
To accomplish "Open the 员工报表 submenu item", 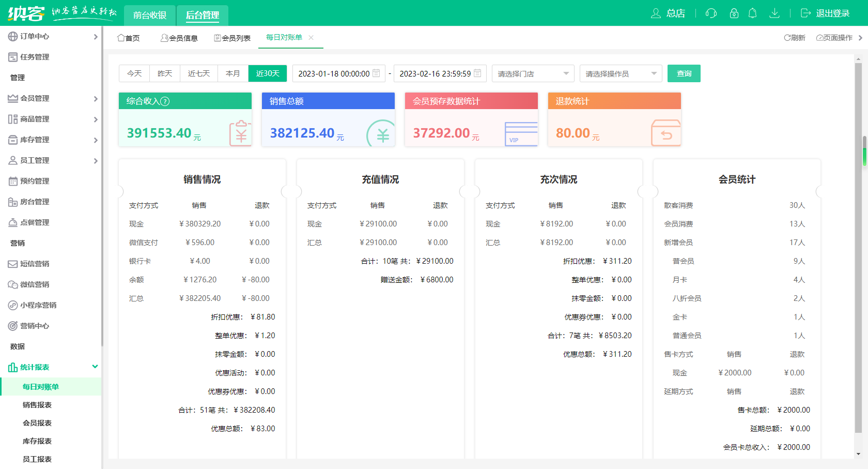I will click(x=37, y=459).
